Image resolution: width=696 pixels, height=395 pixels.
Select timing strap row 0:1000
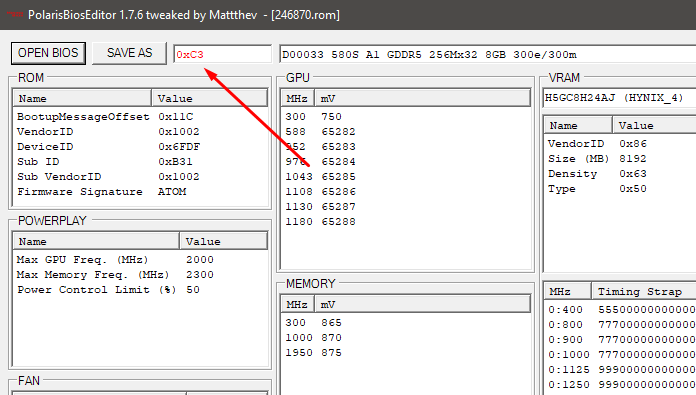click(x=621, y=355)
